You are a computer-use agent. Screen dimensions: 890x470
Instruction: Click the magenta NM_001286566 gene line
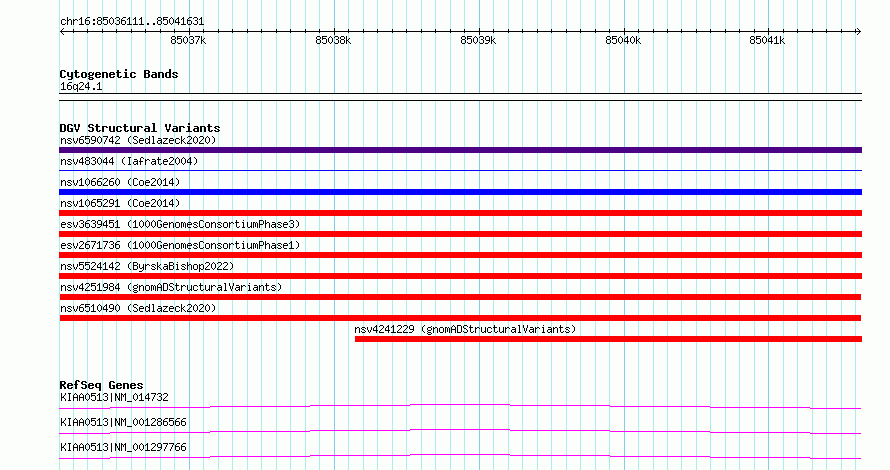460,431
